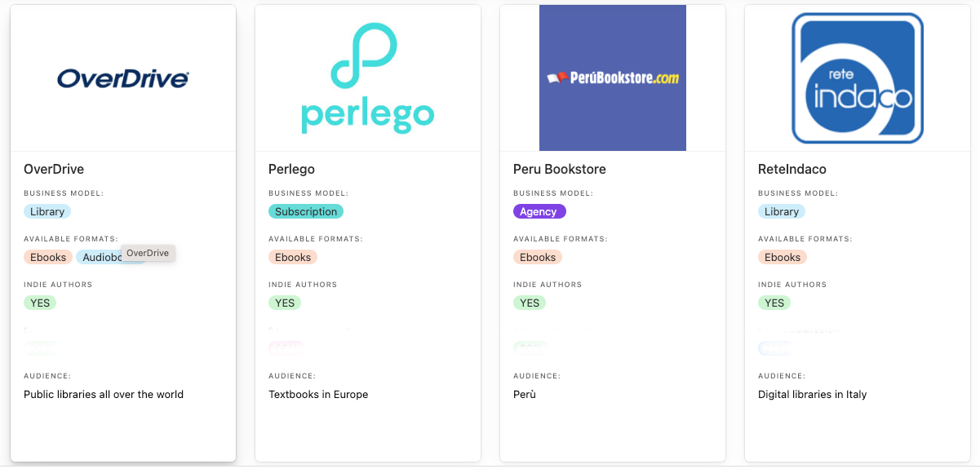Screen dimensions: 980x469
Task: Click the Rete Indaco logo icon
Action: coord(858,78)
